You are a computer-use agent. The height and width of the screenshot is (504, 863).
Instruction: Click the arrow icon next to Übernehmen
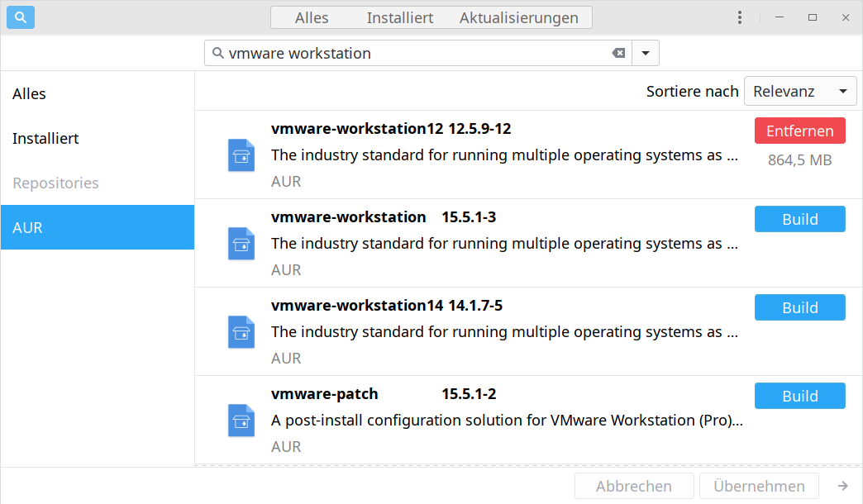tap(842, 486)
